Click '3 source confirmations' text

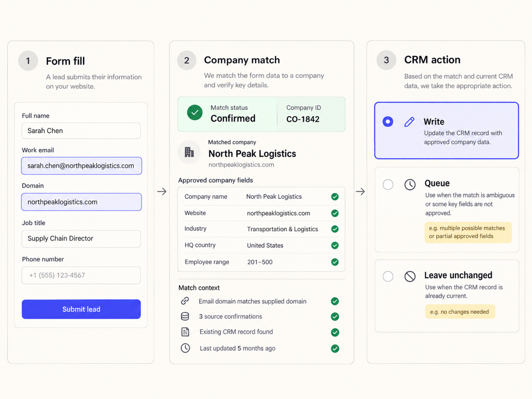click(x=230, y=317)
